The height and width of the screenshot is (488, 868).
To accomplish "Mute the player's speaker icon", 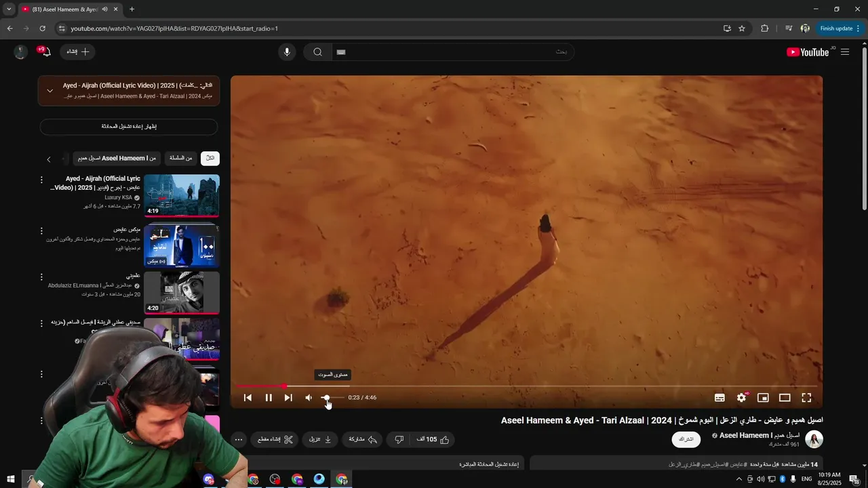I will pos(309,398).
